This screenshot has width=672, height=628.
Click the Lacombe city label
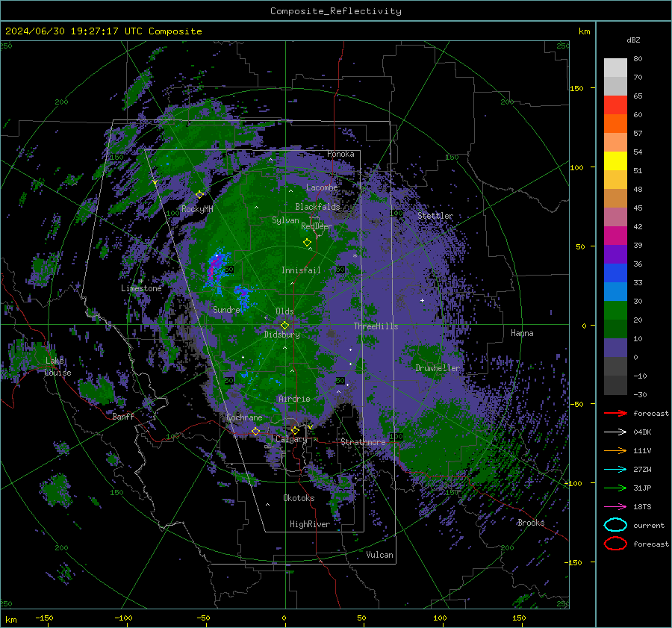(x=322, y=187)
